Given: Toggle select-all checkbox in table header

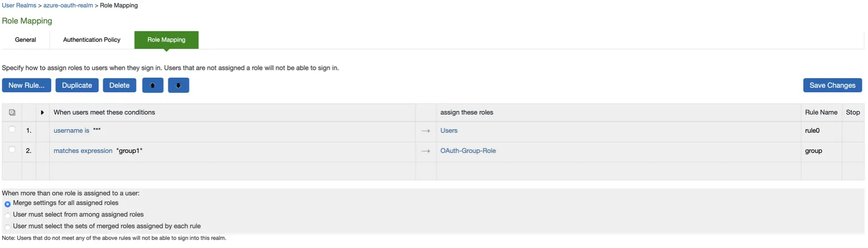Looking at the screenshot, I should coord(12,112).
